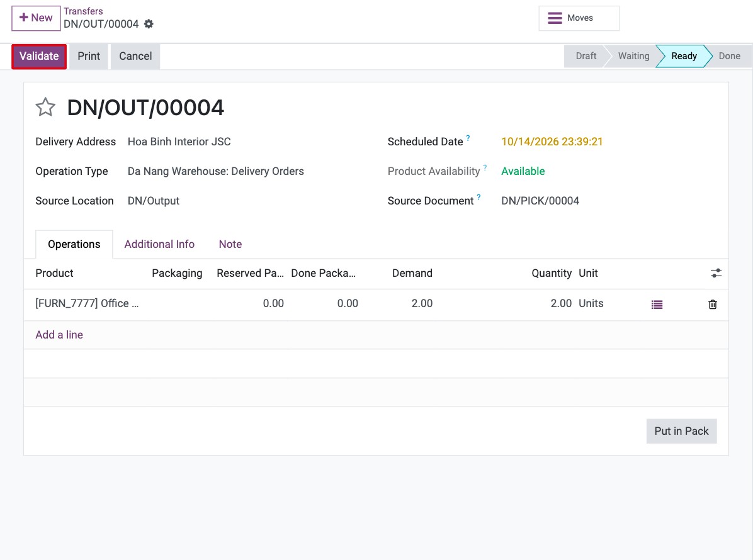Image resolution: width=753 pixels, height=560 pixels.
Task: Open the Transfers breadcrumb link
Action: tap(83, 11)
